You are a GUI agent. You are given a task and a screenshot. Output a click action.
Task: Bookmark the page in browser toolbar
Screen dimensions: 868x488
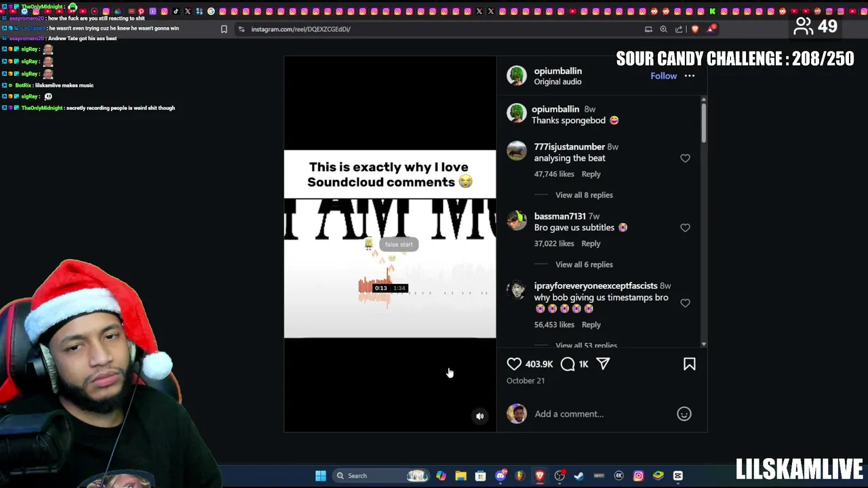pyautogui.click(x=224, y=29)
